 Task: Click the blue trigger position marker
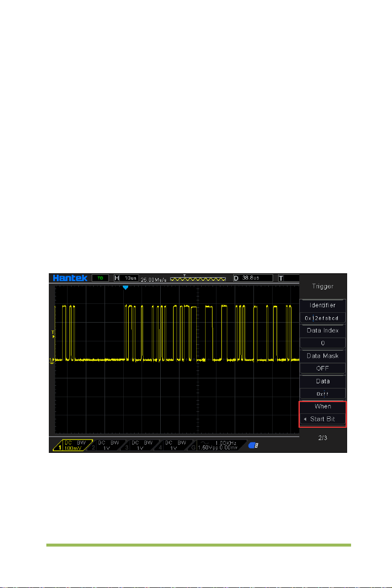tap(126, 288)
